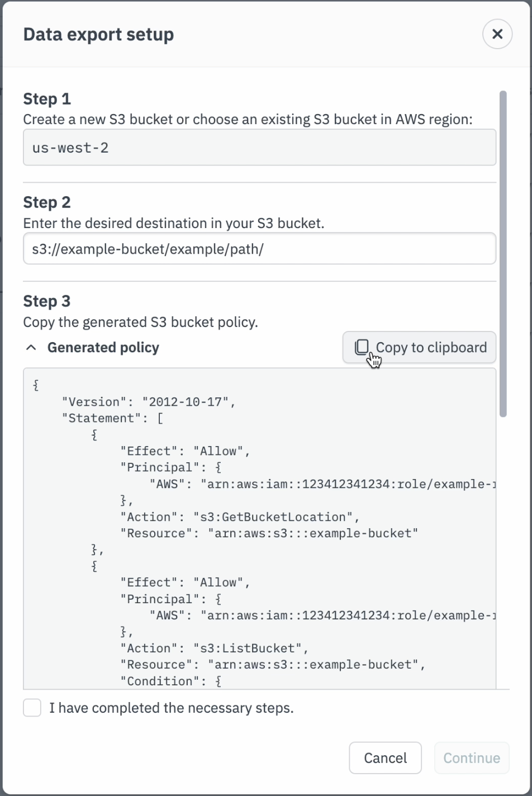The height and width of the screenshot is (796, 532).
Task: Select the Step 2 heading
Action: [47, 202]
